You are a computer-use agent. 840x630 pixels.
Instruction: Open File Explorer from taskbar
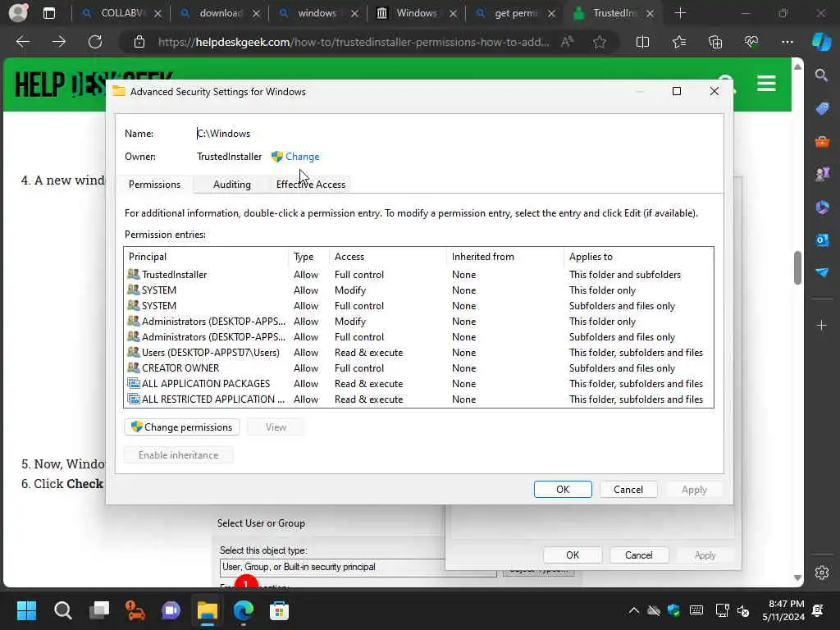tap(208, 610)
